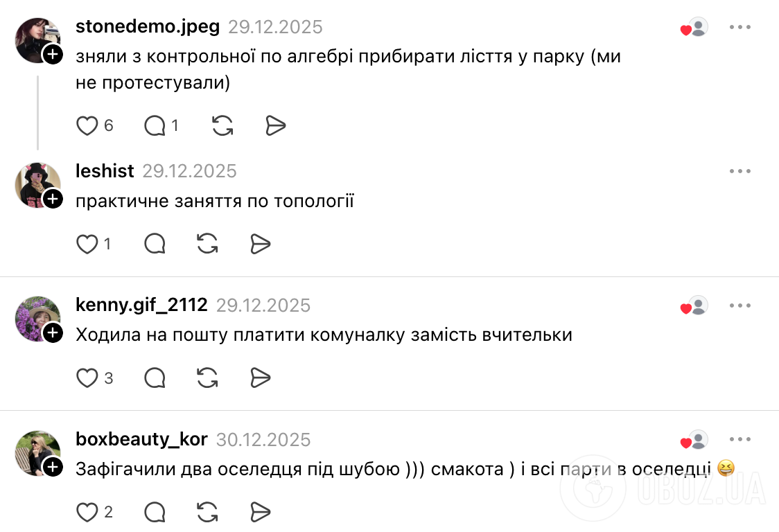Screen dimensions: 779x532
Task: Open options menu for boxbeauty_kor's comment
Action: [741, 438]
